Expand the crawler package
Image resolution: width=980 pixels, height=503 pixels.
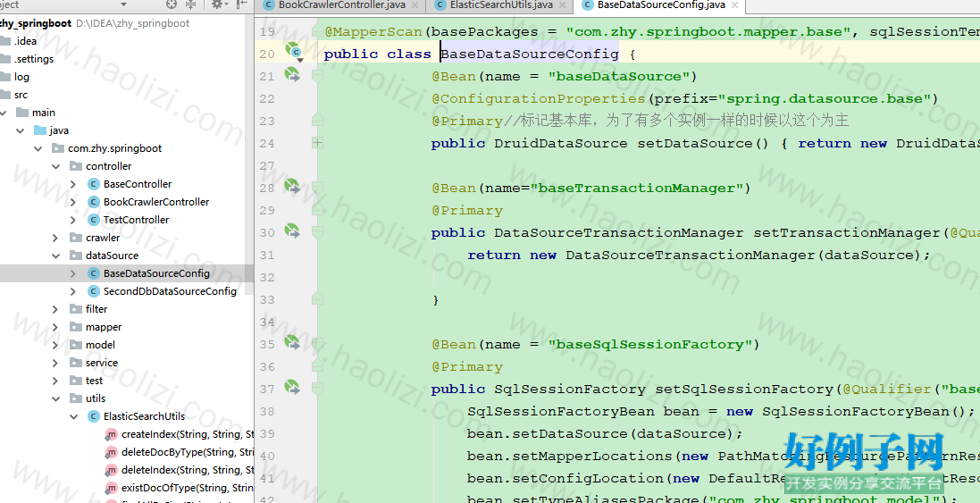point(57,238)
